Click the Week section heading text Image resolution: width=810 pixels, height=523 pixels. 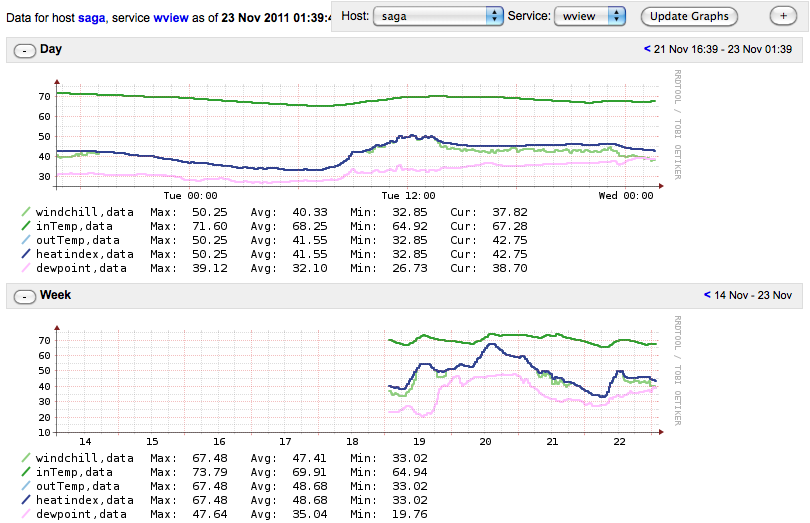(x=55, y=295)
